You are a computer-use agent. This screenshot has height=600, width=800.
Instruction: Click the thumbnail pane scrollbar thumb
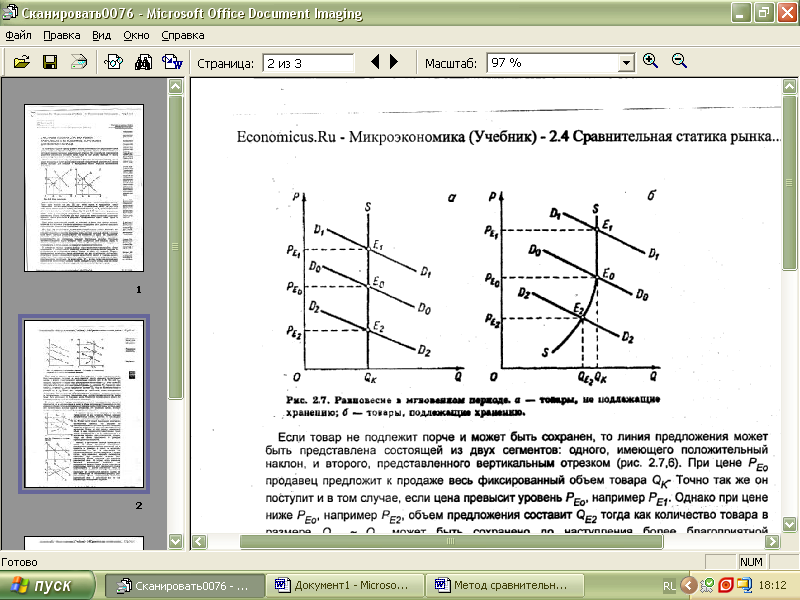pyautogui.click(x=176, y=247)
